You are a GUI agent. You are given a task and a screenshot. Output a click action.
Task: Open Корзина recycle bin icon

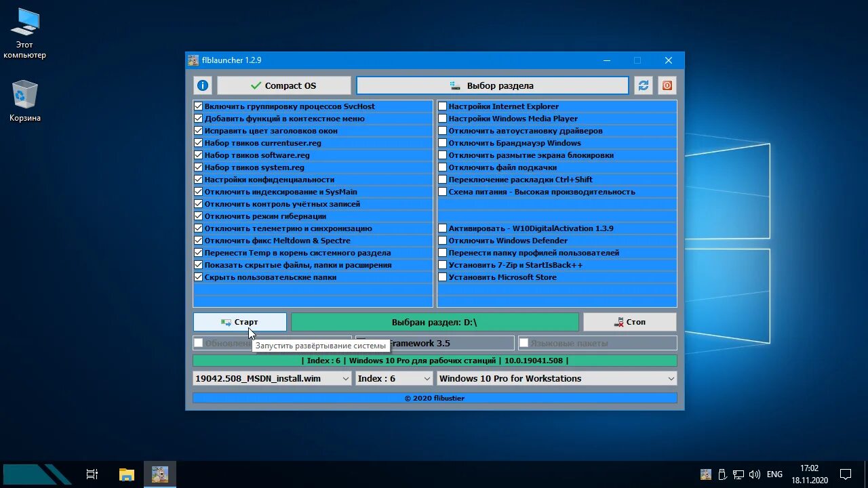[x=24, y=101]
